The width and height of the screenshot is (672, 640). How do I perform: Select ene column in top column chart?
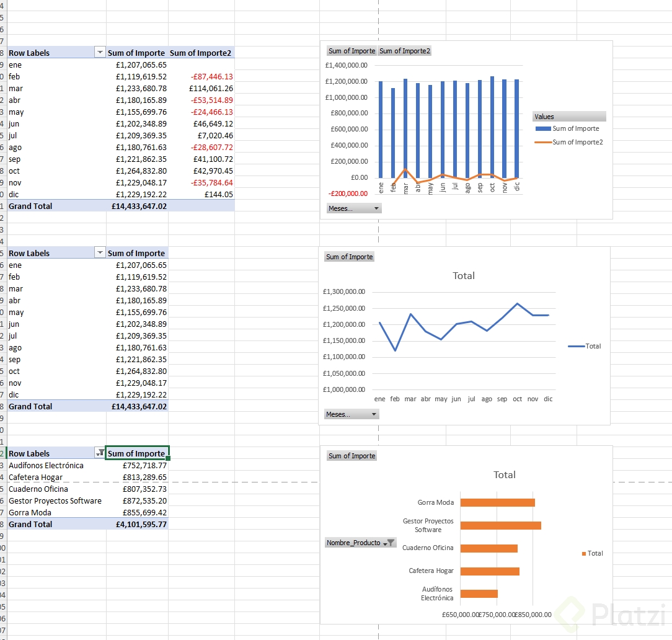(381, 130)
